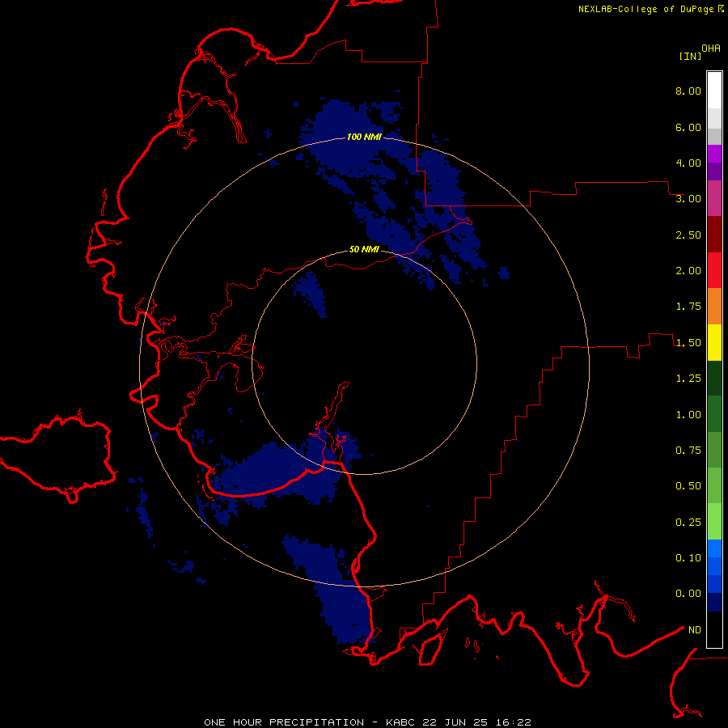728x728 pixels.
Task: Select the bright blue 0.10 legend swatch
Action: (714, 548)
